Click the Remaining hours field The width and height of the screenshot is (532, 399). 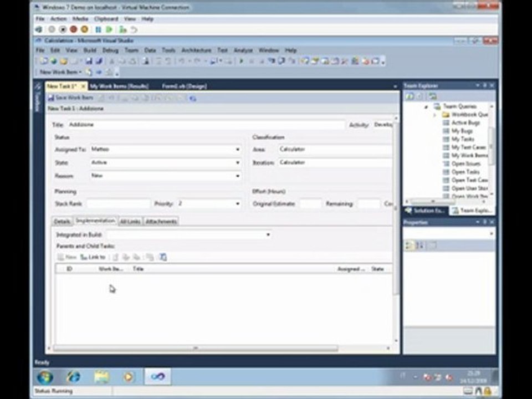369,203
